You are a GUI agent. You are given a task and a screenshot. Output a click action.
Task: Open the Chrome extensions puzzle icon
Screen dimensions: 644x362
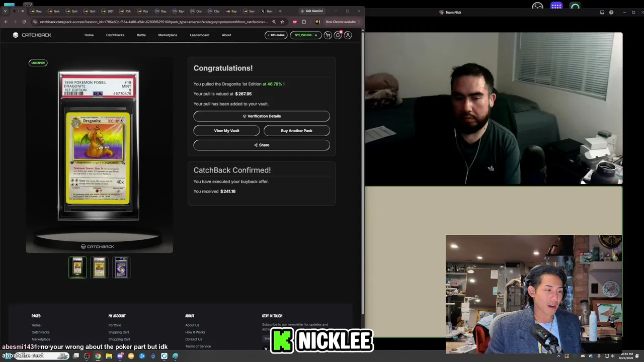pos(304,22)
